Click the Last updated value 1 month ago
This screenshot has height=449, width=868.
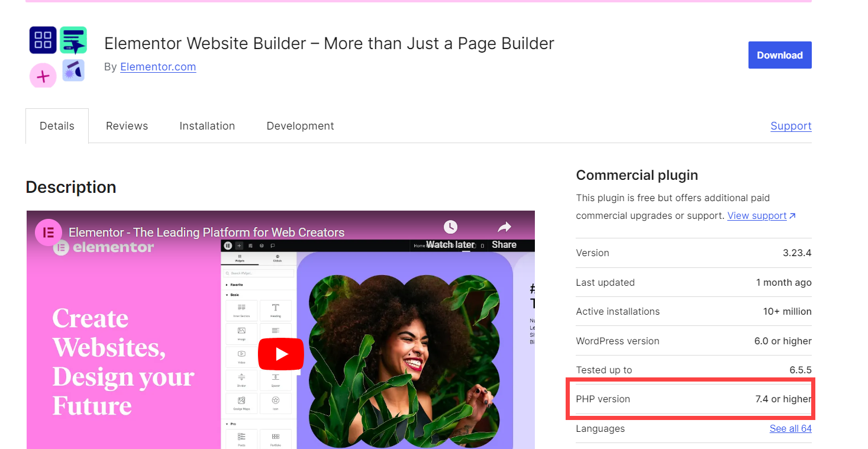[x=783, y=283]
